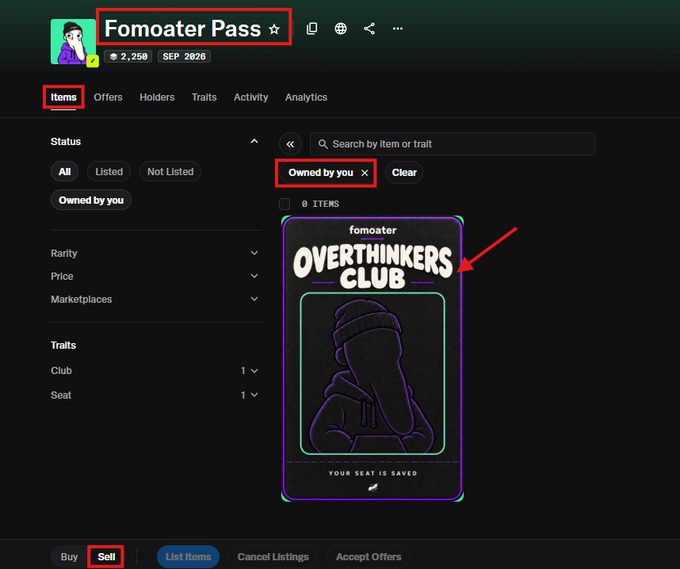Collapse the filter sidebar with double chevron
Image resolution: width=680 pixels, height=569 pixels.
[290, 144]
